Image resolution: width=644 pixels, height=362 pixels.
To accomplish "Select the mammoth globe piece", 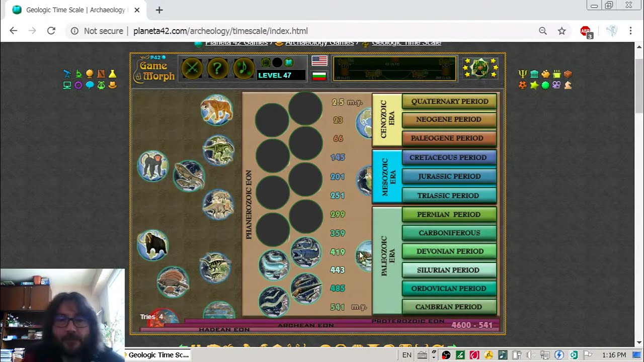I will tap(152, 245).
